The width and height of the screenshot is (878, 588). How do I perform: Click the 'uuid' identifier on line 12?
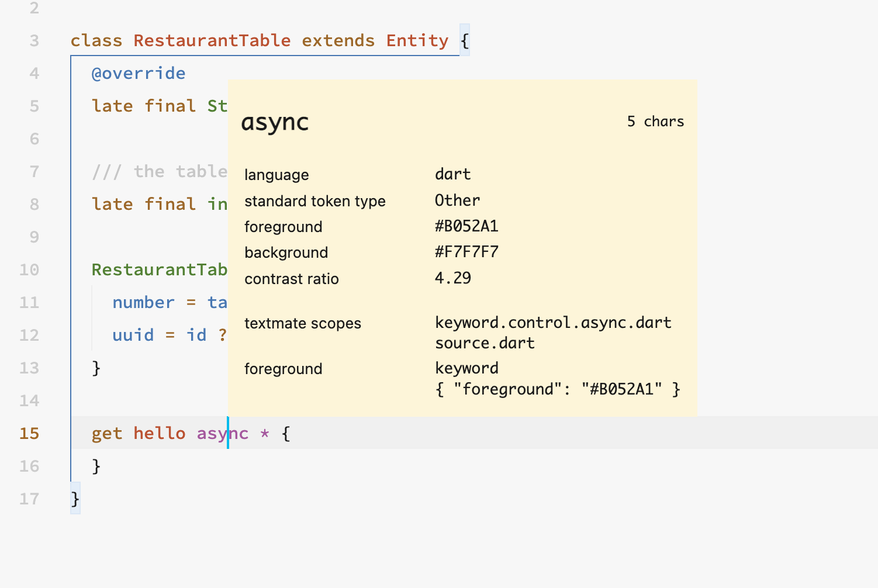[x=133, y=335]
